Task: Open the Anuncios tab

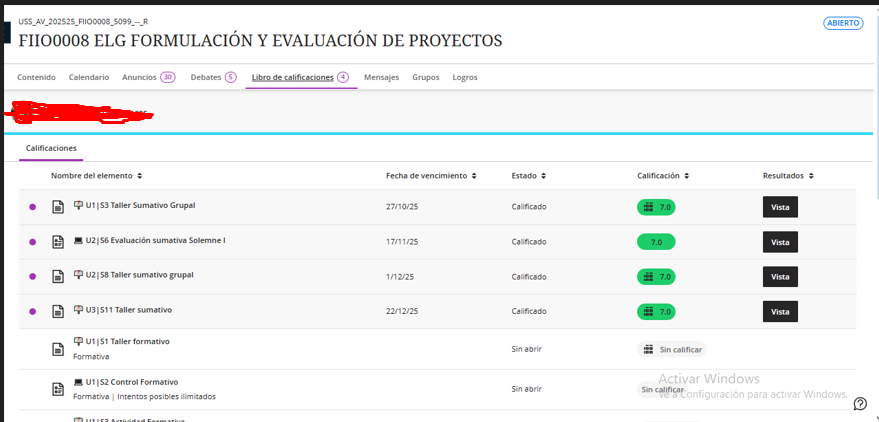Action: pos(148,77)
